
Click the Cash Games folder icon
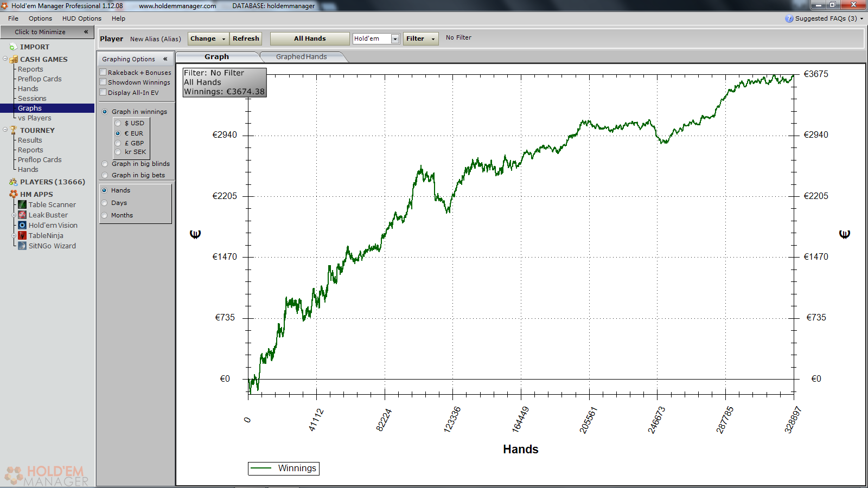coord(14,59)
